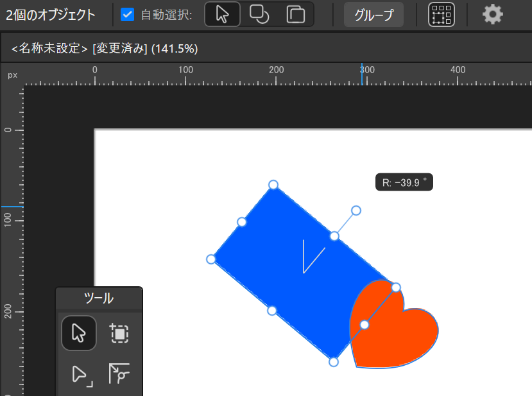Click the lower-left edge midpoint handle
Image resolution: width=532 pixels, height=396 pixels.
tap(272, 311)
